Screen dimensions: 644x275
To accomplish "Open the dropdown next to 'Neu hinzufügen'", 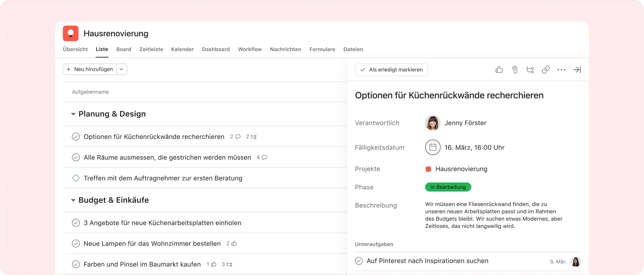I will 122,69.
